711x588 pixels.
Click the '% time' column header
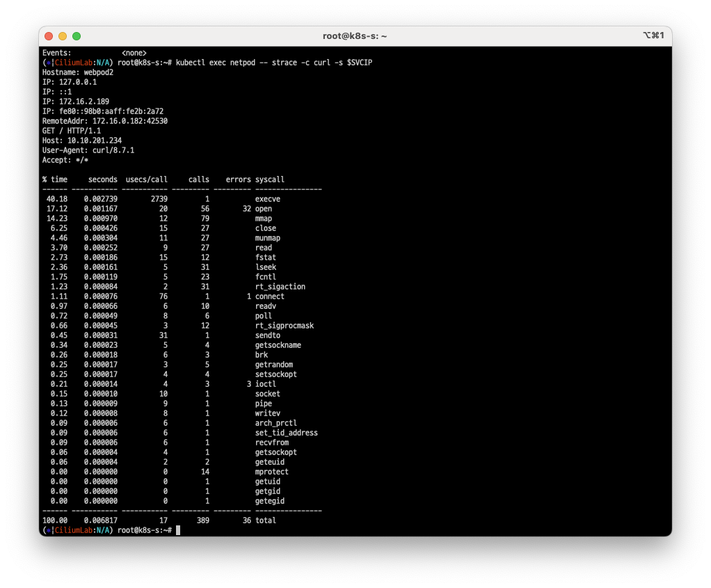pyautogui.click(x=55, y=180)
